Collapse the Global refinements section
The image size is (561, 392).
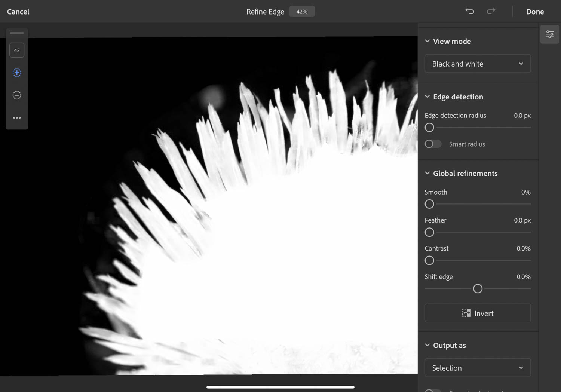click(427, 173)
